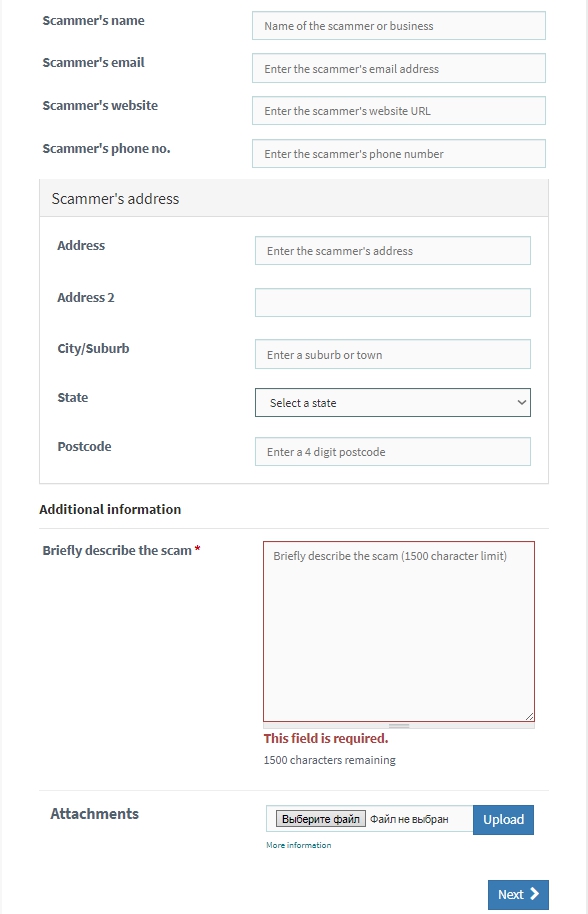Image resolution: width=588 pixels, height=914 pixels.
Task: Click the dropdown arrow on State selector
Action: tap(522, 403)
